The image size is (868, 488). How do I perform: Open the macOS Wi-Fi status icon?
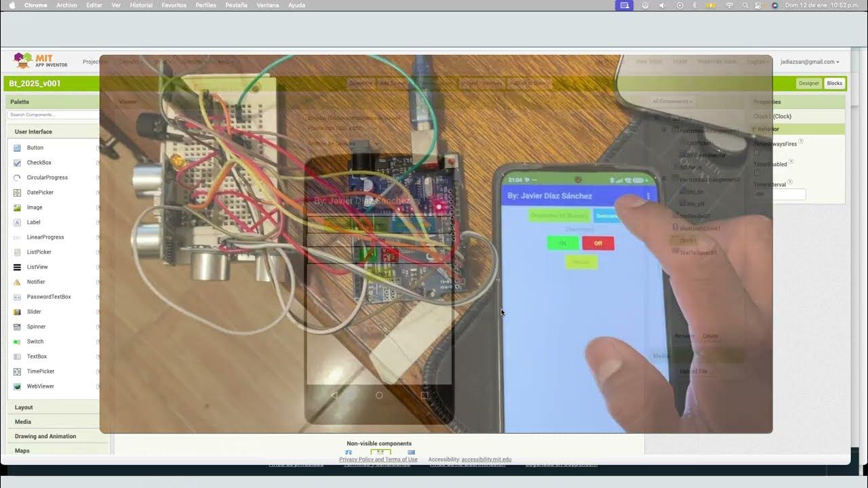730,5
